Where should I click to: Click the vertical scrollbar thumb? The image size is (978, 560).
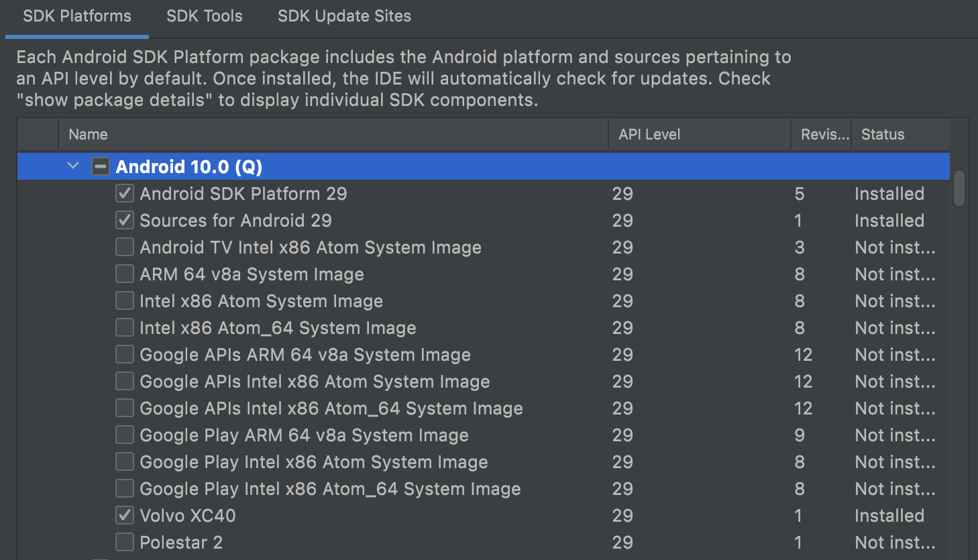click(x=959, y=188)
